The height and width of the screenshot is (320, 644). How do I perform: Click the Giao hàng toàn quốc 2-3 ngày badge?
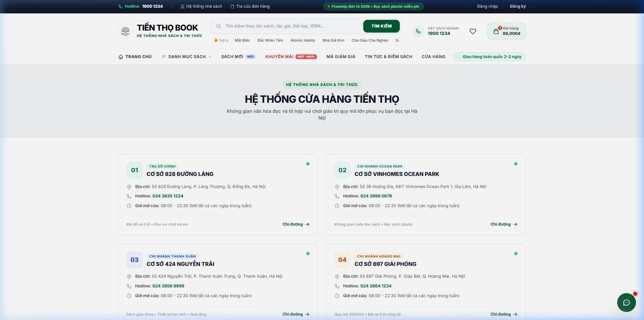(489, 57)
